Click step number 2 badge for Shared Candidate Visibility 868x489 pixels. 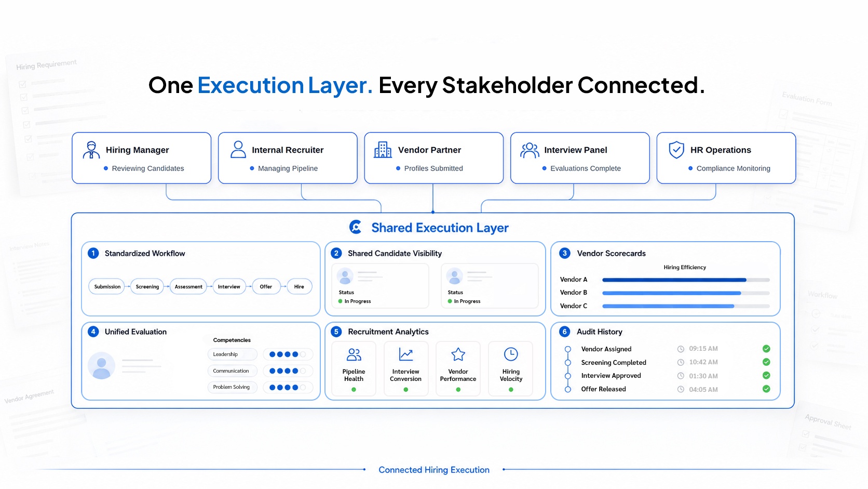pyautogui.click(x=336, y=253)
